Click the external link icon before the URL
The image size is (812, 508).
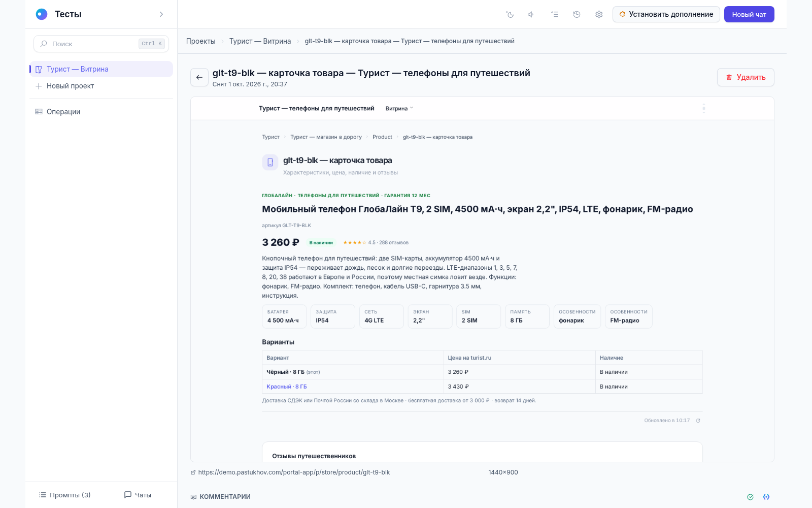[193, 472]
